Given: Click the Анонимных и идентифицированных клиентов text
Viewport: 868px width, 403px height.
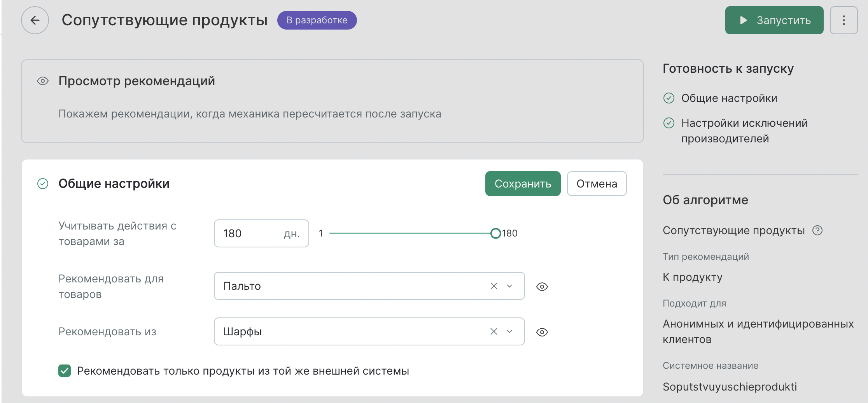Looking at the screenshot, I should pos(758,331).
